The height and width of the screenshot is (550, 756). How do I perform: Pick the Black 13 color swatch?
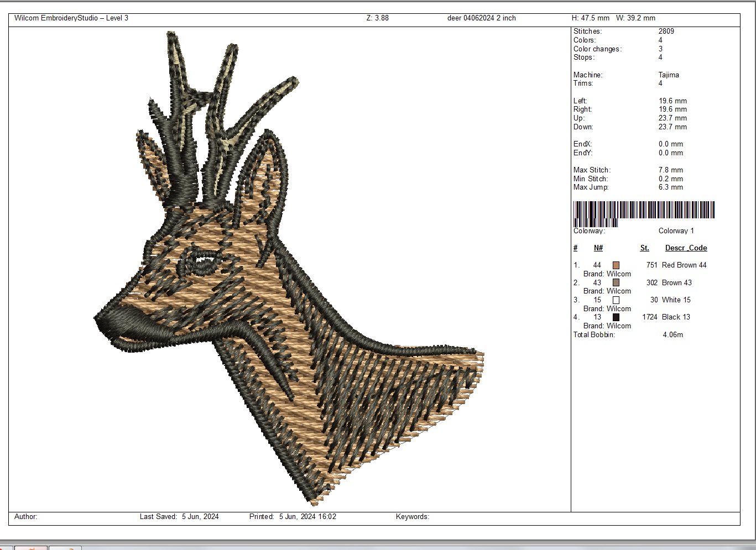[616, 317]
